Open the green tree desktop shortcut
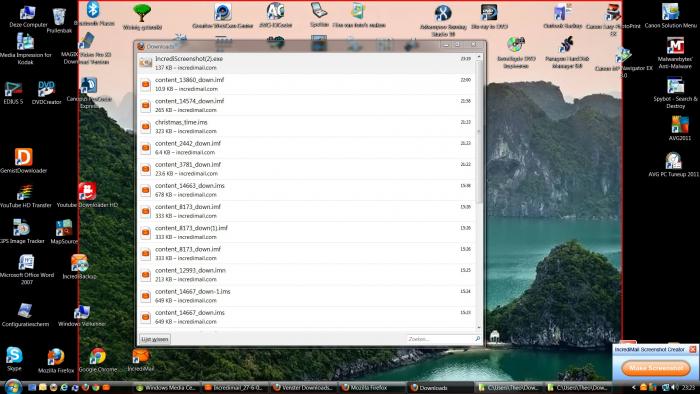The image size is (700, 394). 142,17
